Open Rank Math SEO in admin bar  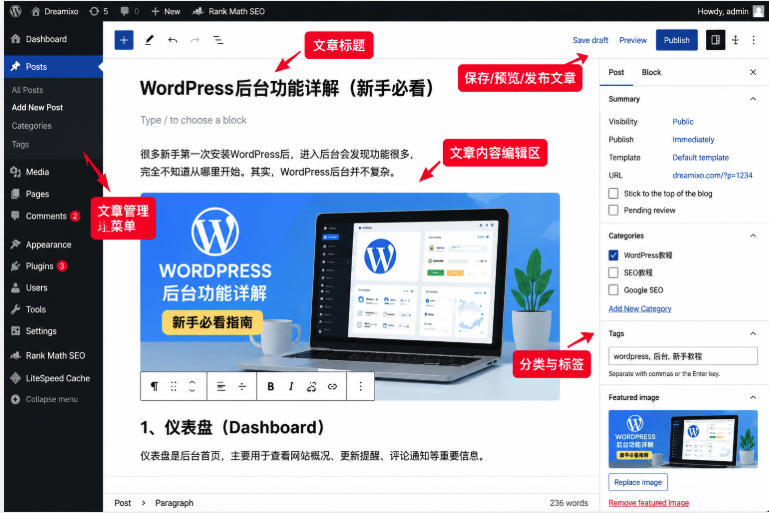228,11
